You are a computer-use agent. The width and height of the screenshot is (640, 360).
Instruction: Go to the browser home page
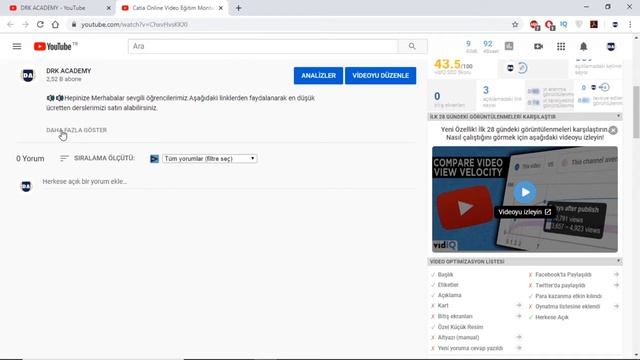(55, 24)
